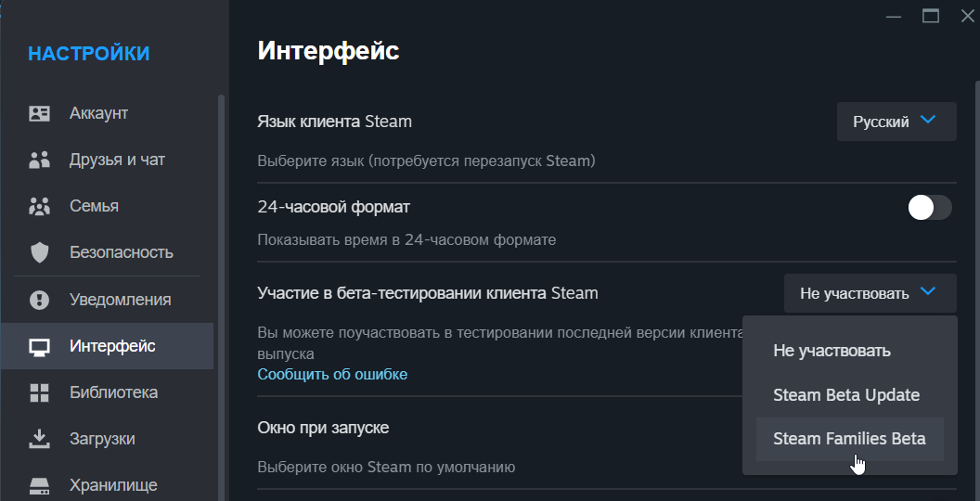Image resolution: width=980 pixels, height=501 pixels.
Task: Maximize the settings window
Action: point(931,15)
